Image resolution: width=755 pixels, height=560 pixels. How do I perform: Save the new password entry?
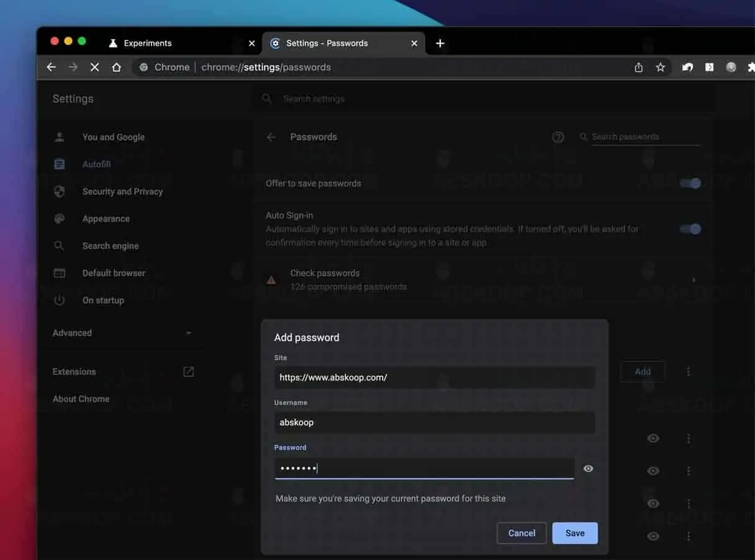pos(574,533)
